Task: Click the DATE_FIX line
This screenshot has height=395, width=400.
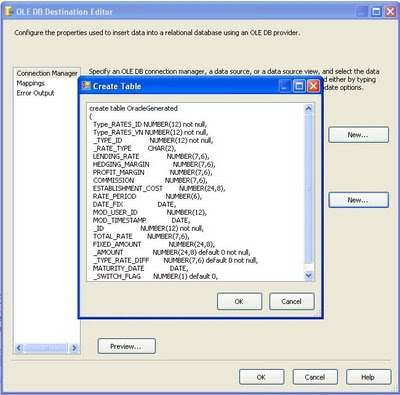Action: (x=134, y=204)
